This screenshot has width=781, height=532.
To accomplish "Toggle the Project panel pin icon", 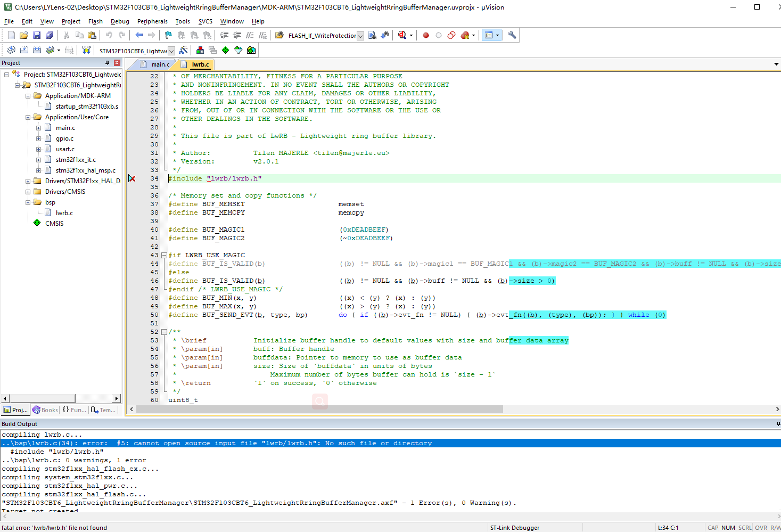I will [x=107, y=63].
